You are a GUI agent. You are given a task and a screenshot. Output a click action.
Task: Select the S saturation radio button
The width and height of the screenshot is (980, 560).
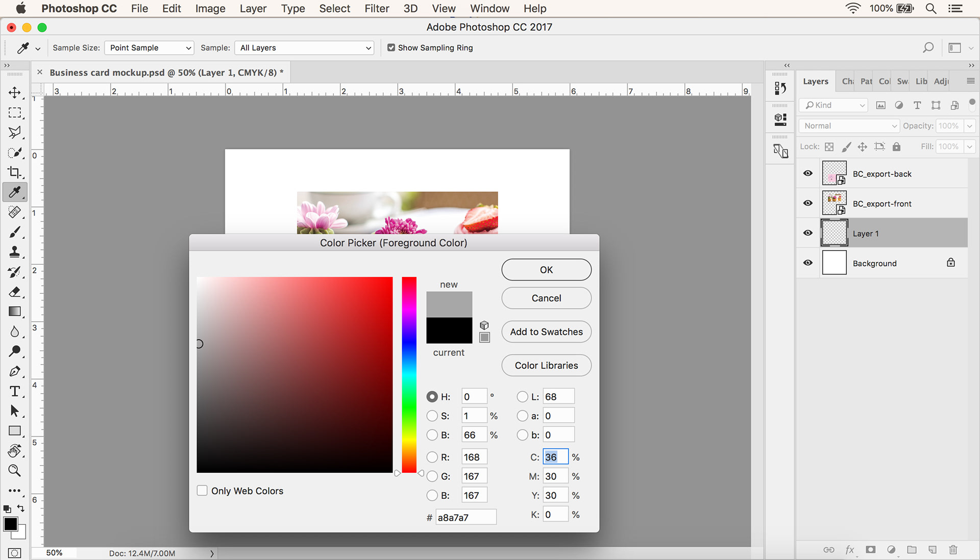(x=432, y=416)
